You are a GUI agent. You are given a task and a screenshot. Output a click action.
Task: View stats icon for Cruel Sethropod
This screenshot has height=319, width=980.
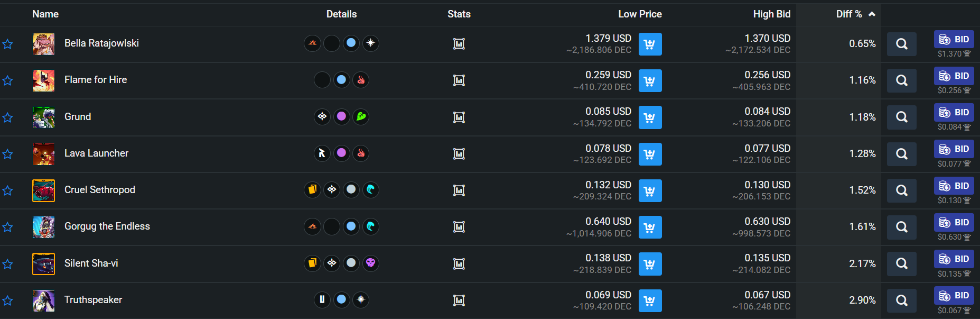coord(459,190)
